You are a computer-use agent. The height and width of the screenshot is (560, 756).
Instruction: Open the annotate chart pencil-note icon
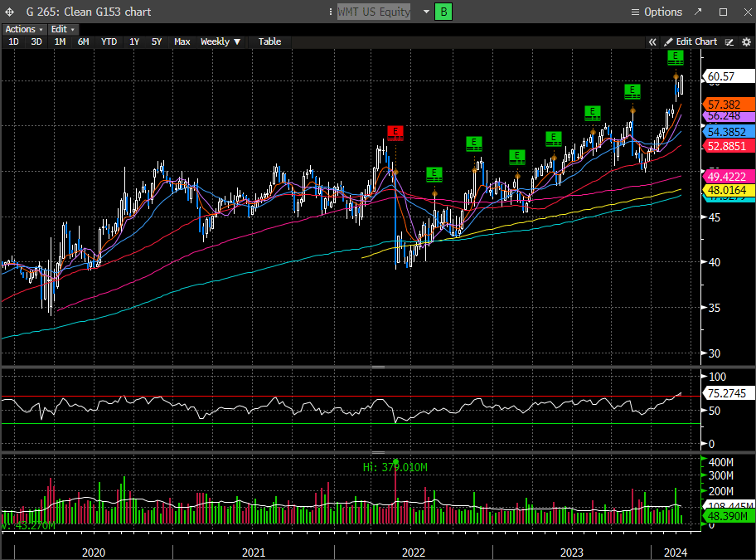pos(729,41)
